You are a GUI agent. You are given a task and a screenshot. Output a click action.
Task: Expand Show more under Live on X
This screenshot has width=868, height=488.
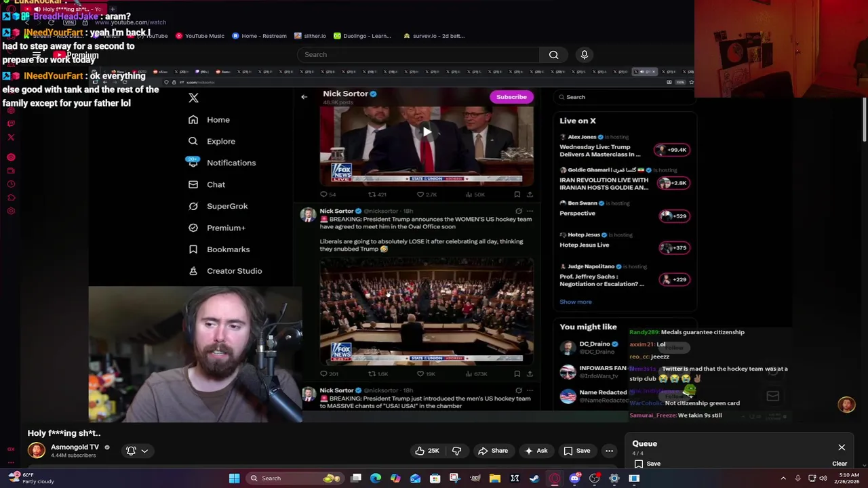coord(576,302)
